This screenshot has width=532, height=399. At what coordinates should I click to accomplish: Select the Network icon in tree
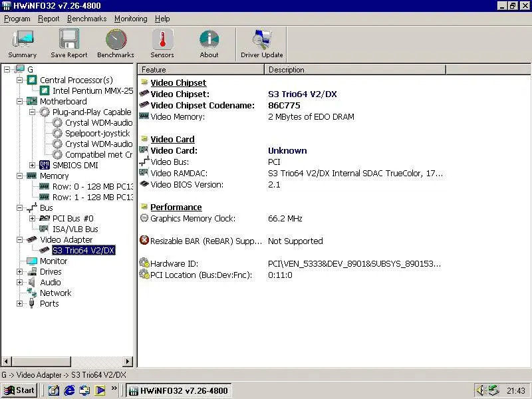[x=32, y=293]
